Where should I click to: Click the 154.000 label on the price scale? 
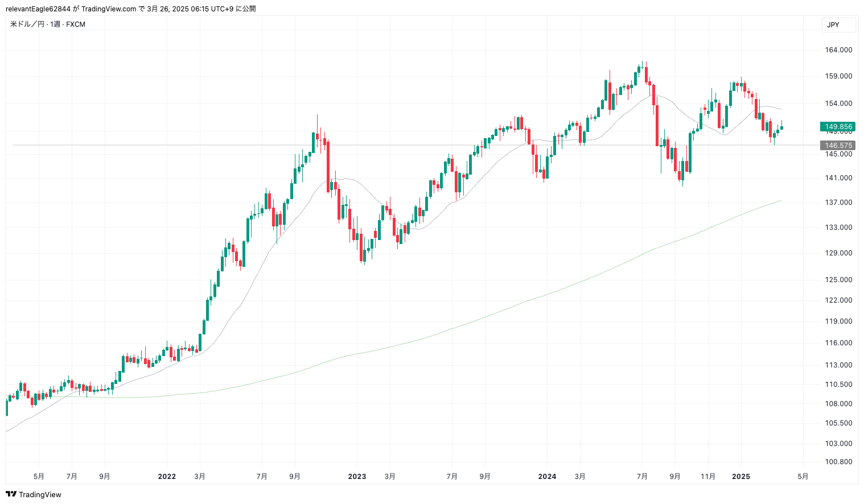click(x=838, y=104)
